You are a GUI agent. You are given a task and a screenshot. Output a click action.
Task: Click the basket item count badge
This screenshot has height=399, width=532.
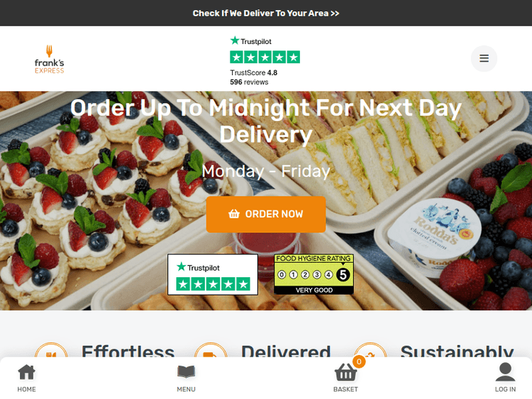point(359,361)
